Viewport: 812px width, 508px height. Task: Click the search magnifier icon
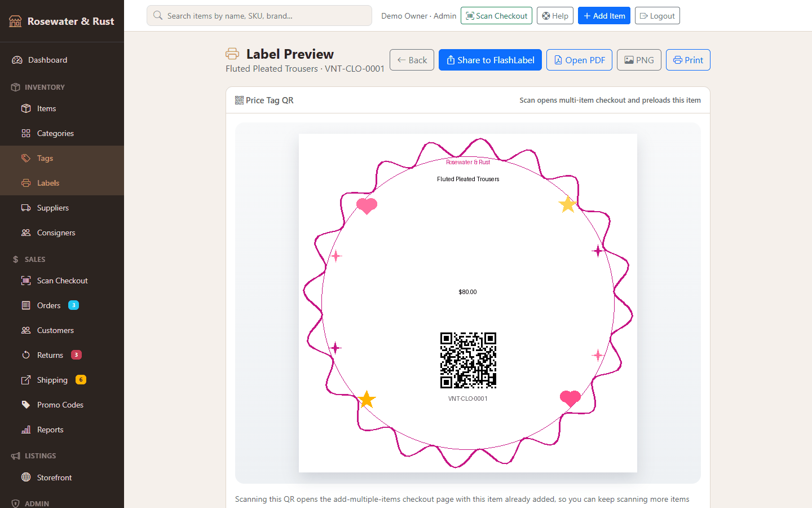click(x=158, y=16)
